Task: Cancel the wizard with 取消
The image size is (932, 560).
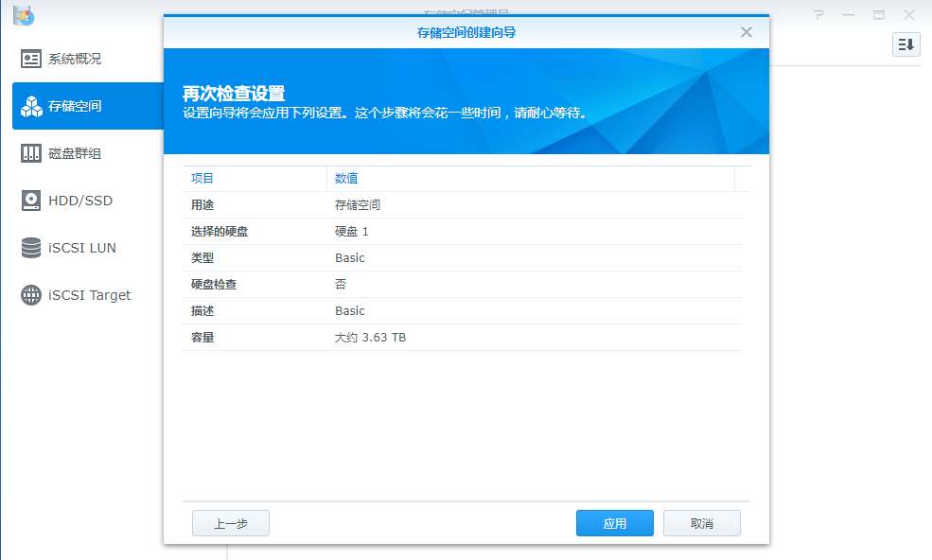Action: 701,523
